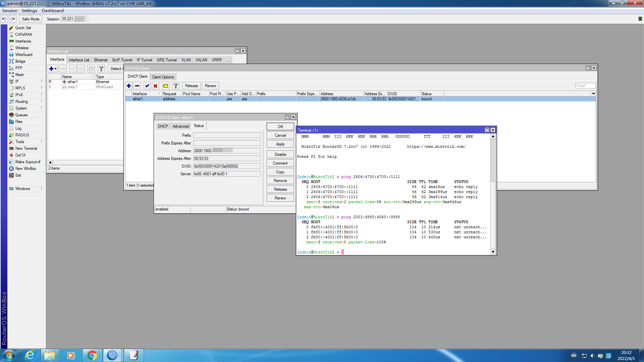Click Make Supout.rif in sidebar

tap(28, 162)
